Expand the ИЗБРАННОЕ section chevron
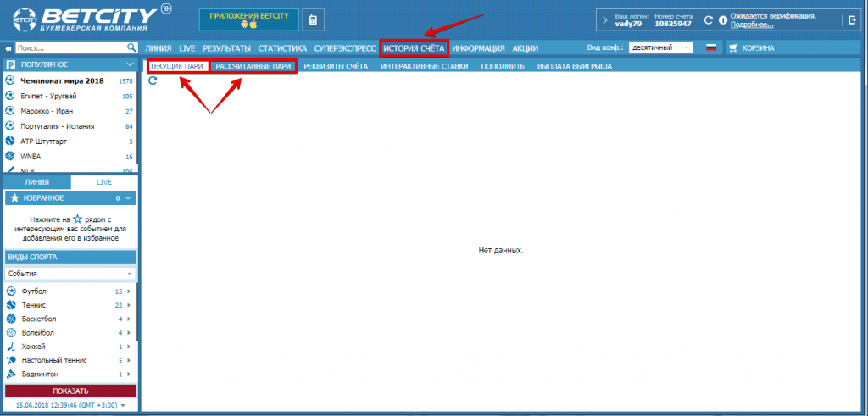The image size is (868, 416). (128, 197)
